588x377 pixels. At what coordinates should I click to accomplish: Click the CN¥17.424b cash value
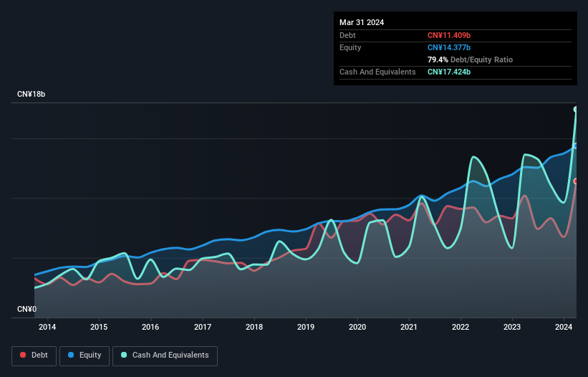pyautogui.click(x=449, y=72)
